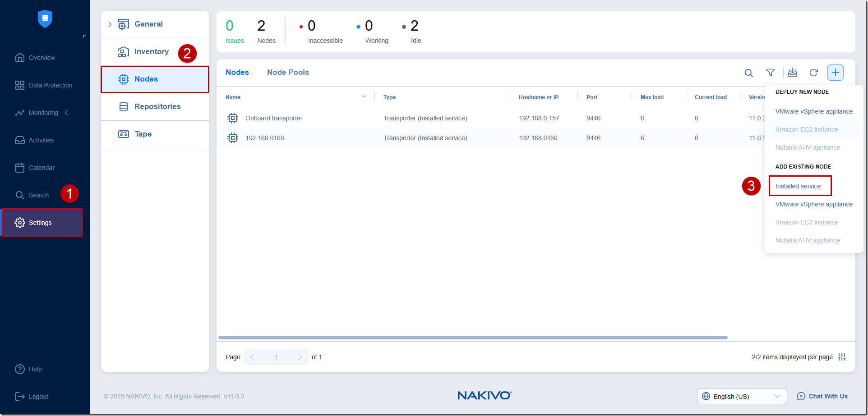Select the Nodes tab in table header

click(x=237, y=72)
